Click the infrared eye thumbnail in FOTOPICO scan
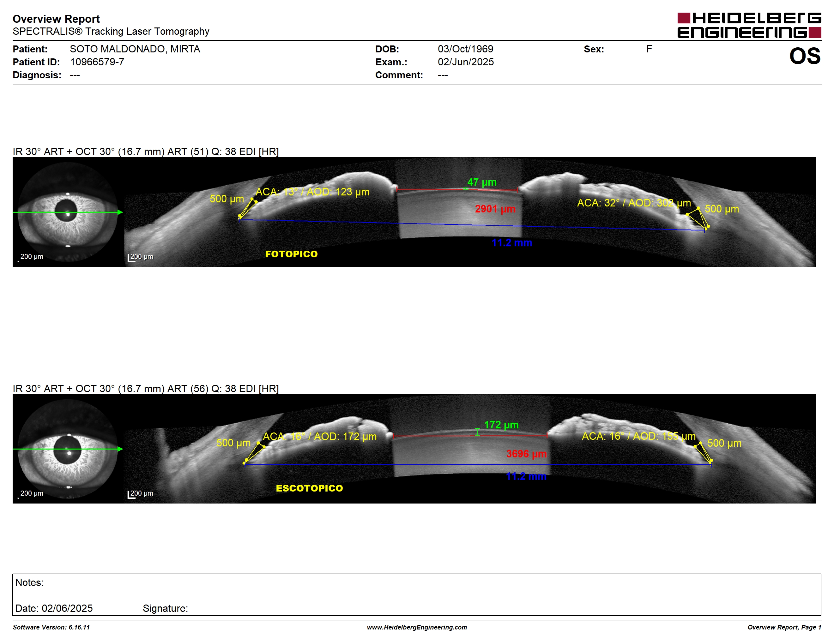This screenshot has width=834, height=644. click(x=68, y=212)
